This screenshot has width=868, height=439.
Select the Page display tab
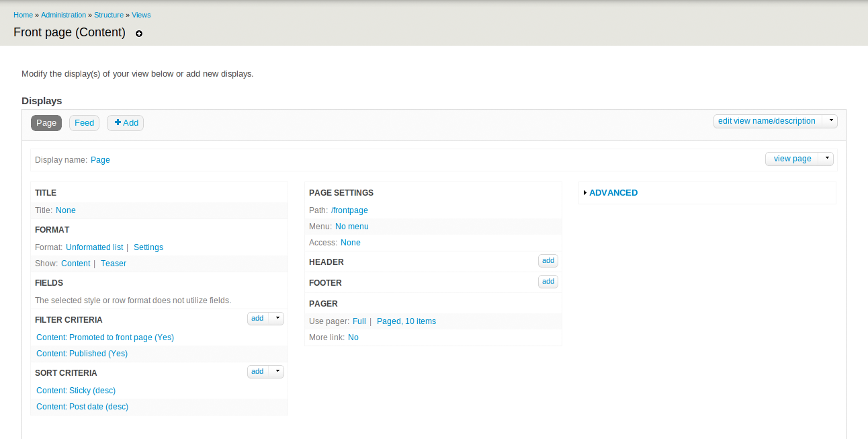46,123
